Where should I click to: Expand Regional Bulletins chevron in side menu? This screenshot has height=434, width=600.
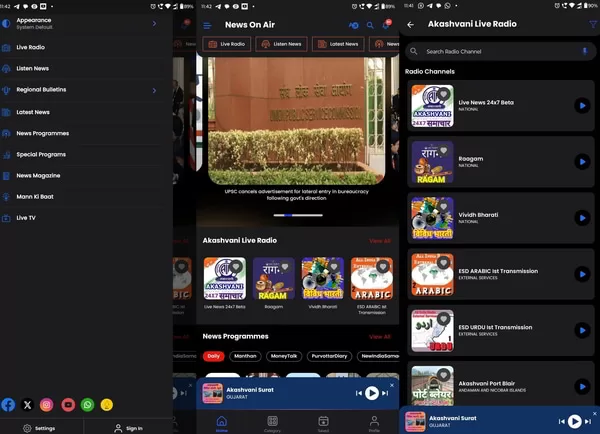[154, 91]
